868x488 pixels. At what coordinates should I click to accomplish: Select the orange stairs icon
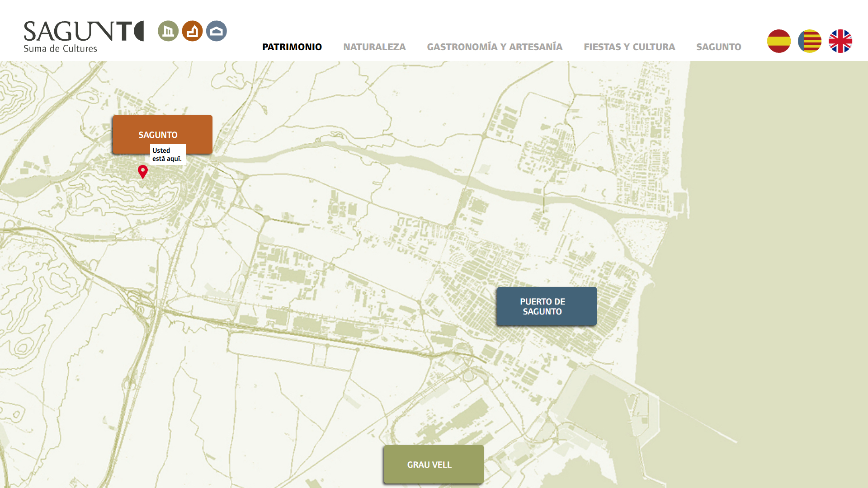coord(192,31)
